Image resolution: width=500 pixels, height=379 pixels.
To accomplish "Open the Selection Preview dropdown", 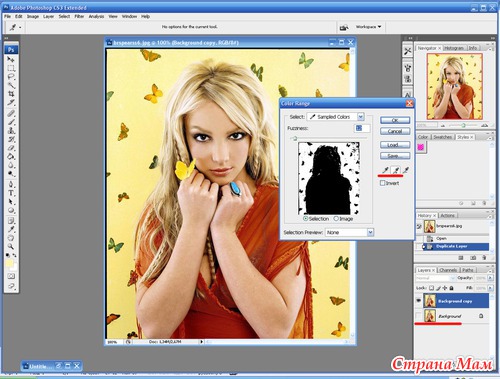I will click(349, 232).
